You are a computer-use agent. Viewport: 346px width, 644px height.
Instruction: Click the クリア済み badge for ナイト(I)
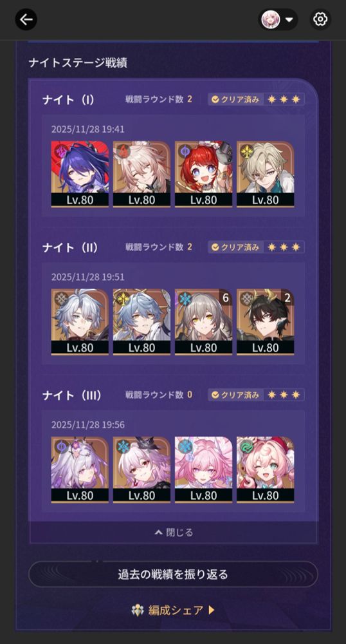235,99
